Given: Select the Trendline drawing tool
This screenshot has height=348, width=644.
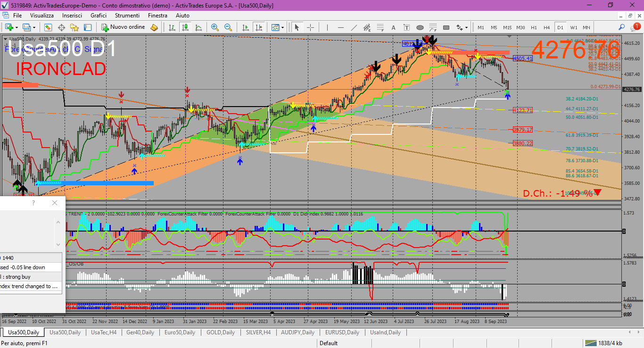Looking at the screenshot, I should coord(354,27).
